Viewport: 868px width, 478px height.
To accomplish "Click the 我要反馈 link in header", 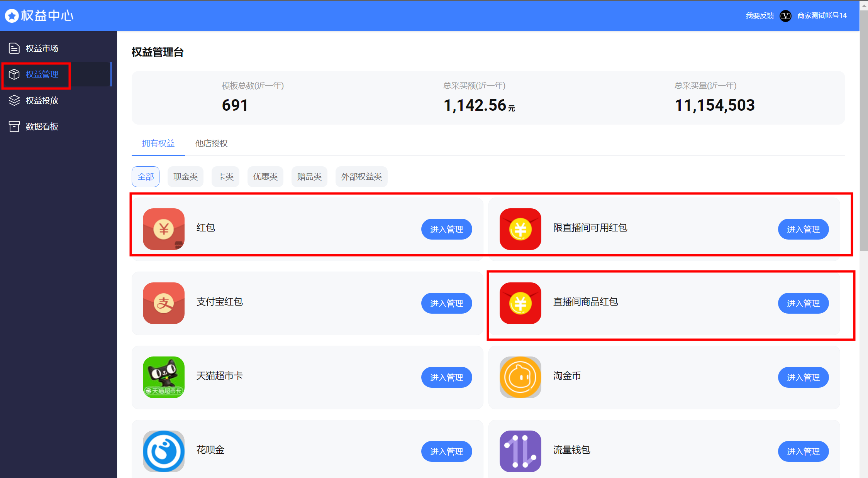I will pos(759,16).
